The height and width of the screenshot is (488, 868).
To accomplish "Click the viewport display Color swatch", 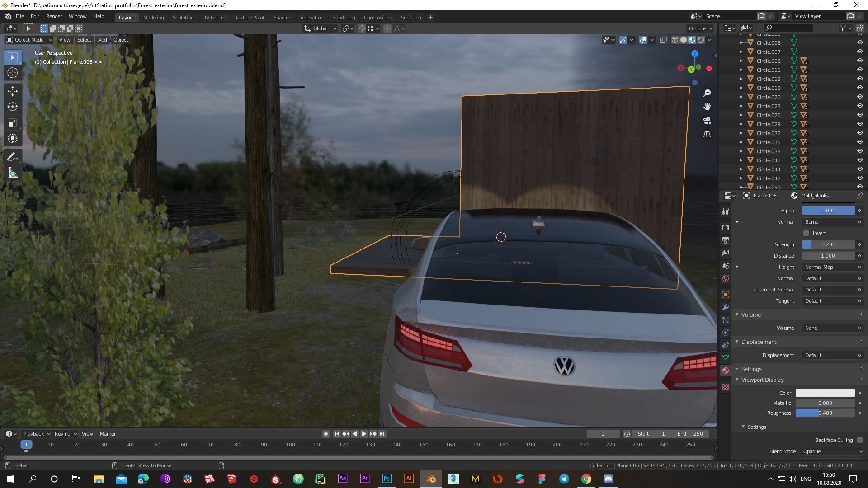I will pos(825,393).
